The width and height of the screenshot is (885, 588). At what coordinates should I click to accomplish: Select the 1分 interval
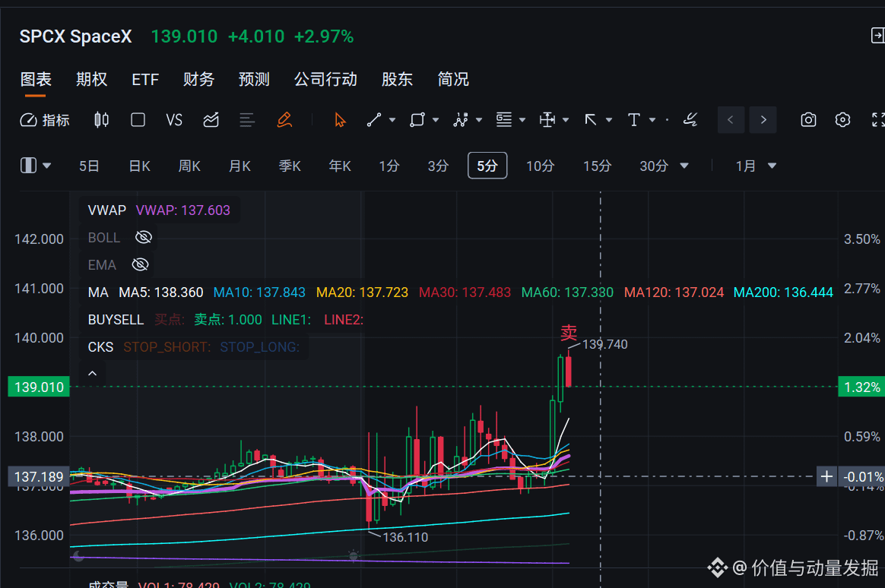(389, 166)
